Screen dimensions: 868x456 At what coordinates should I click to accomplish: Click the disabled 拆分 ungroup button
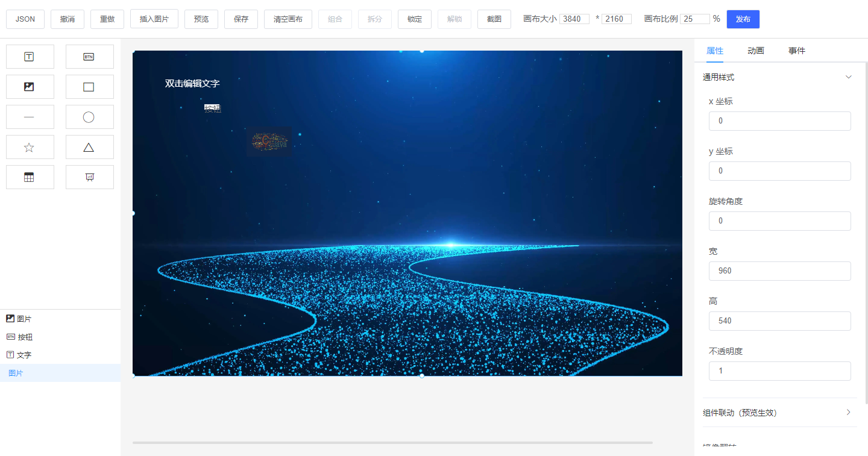tap(375, 19)
